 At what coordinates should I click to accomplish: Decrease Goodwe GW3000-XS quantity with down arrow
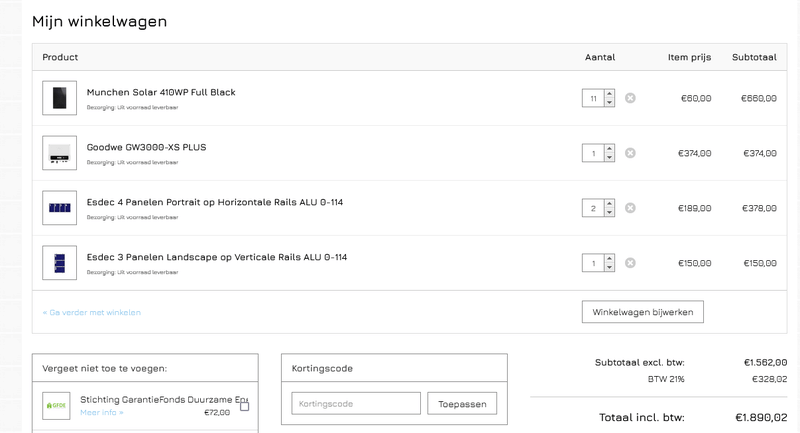tap(610, 158)
